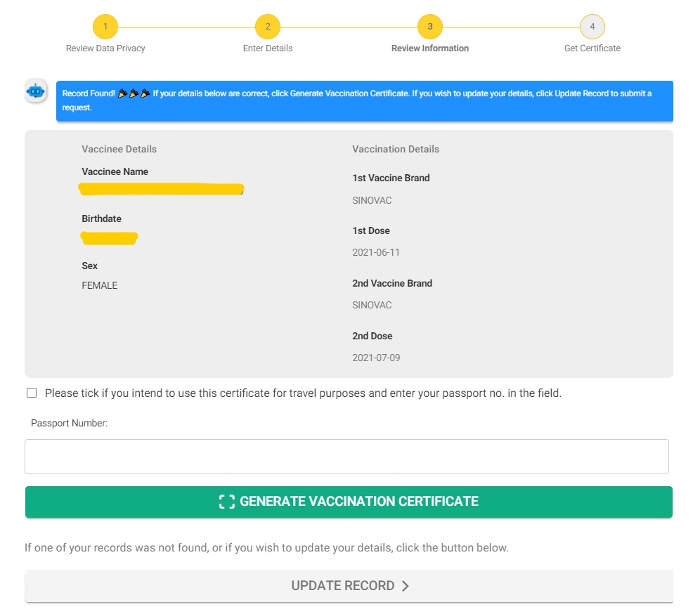Focus the Passport Number input field
The width and height of the screenshot is (700, 614).
click(346, 457)
